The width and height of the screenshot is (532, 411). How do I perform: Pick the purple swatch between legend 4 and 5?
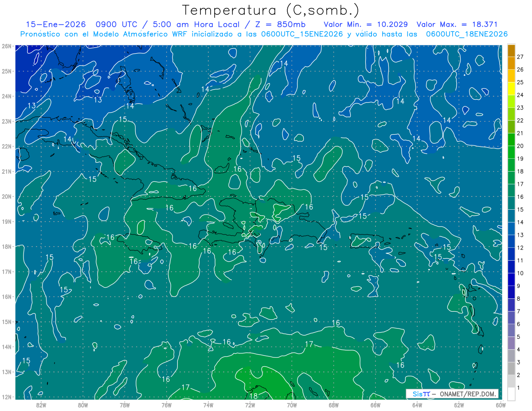point(511,343)
